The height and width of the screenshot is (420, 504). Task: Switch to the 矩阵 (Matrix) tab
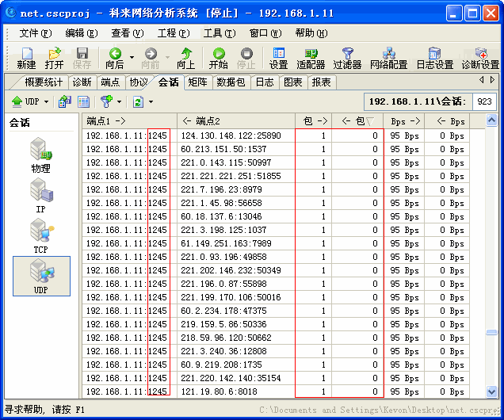click(x=197, y=82)
